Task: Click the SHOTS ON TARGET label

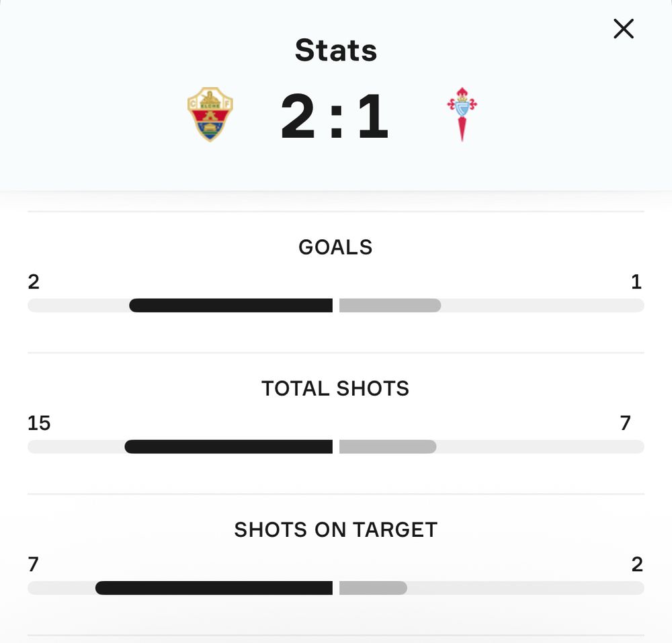Action: [335, 529]
